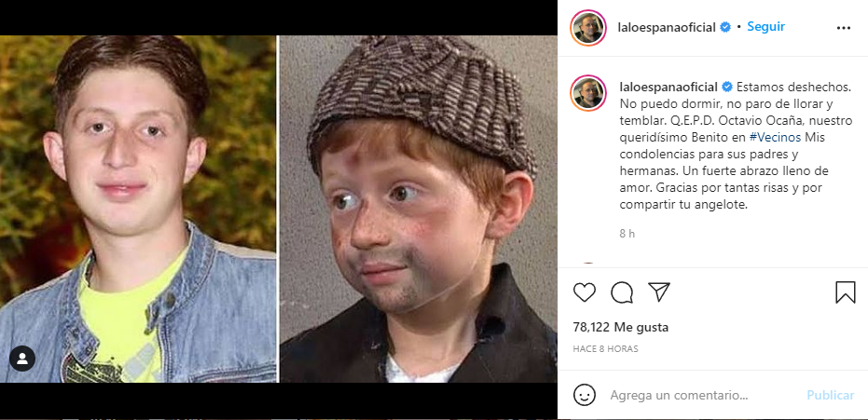View the 78,122 Me gusta list
The image size is (868, 420).
click(621, 327)
